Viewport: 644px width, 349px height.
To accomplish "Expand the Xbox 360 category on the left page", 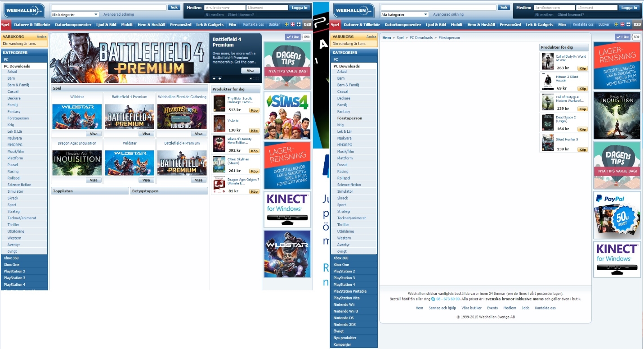I will [25, 258].
